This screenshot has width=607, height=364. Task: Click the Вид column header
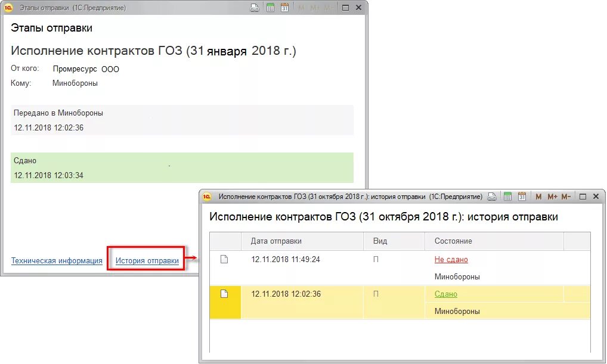click(394, 241)
